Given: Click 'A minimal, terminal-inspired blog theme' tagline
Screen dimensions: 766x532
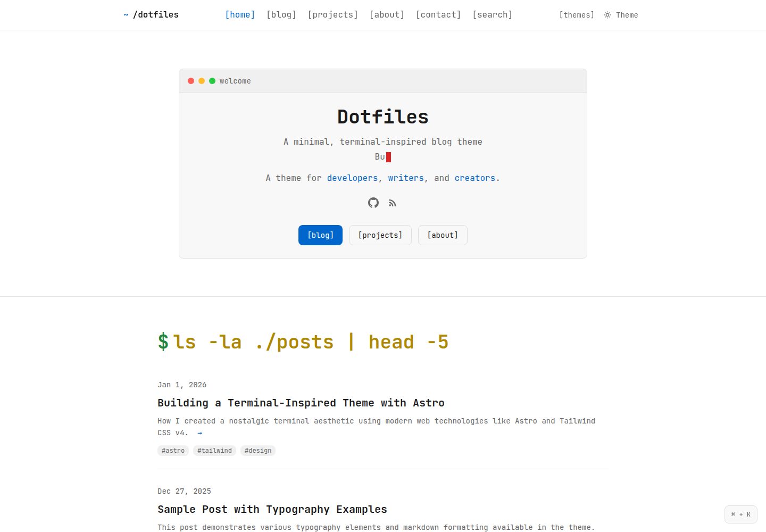Looking at the screenshot, I should click(383, 142).
